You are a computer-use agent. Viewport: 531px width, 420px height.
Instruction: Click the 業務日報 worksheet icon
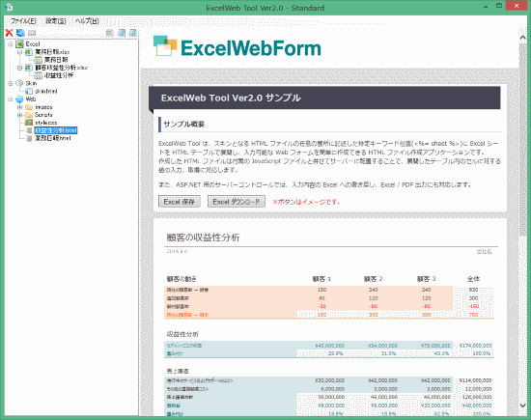click(x=39, y=60)
